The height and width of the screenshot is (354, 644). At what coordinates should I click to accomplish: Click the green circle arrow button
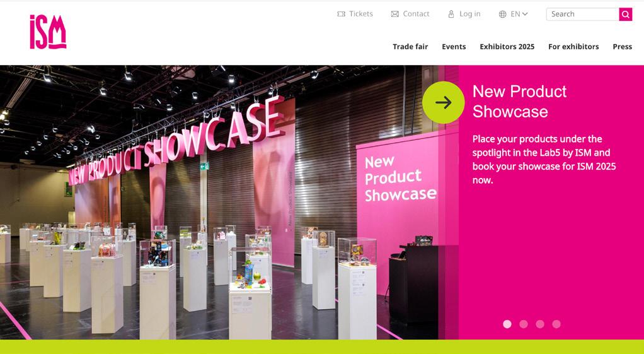[443, 102]
